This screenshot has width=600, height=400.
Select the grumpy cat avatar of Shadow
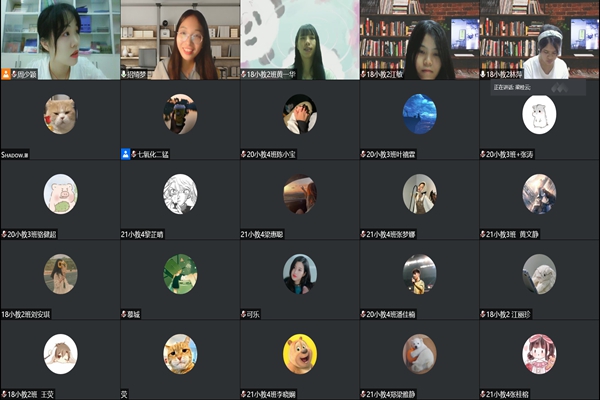[60, 114]
